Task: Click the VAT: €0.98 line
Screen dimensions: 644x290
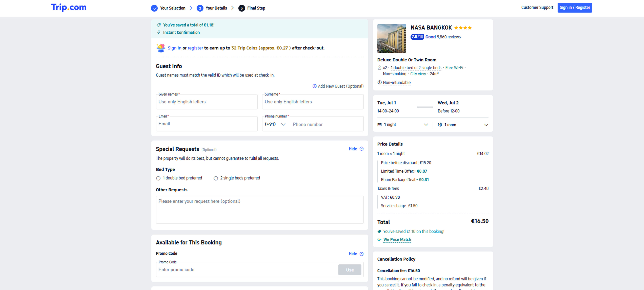Action: [x=390, y=197]
